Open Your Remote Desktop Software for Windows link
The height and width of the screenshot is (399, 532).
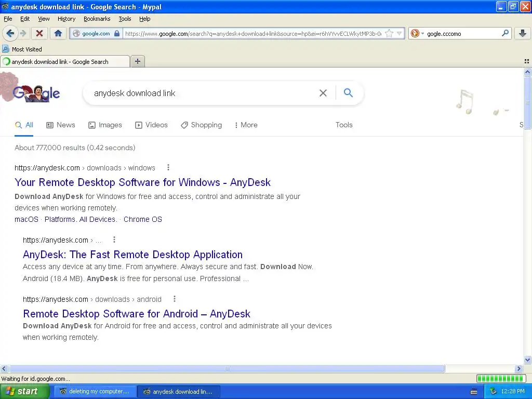tap(142, 182)
